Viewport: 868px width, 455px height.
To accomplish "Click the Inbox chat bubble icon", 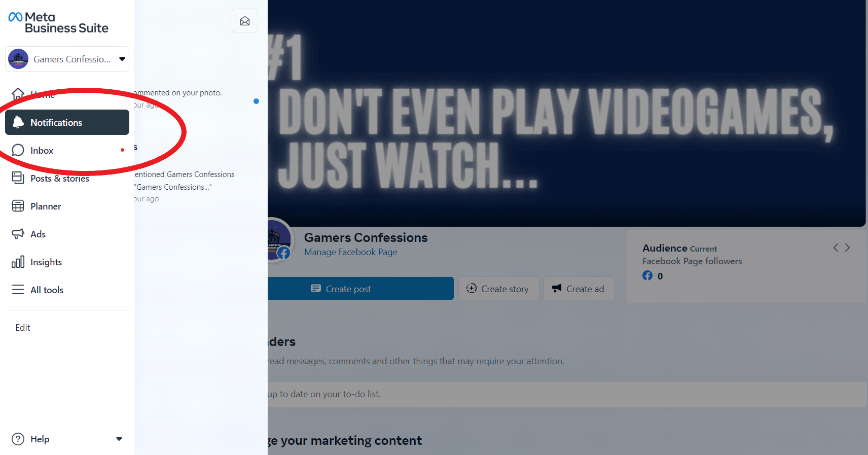I will click(18, 150).
